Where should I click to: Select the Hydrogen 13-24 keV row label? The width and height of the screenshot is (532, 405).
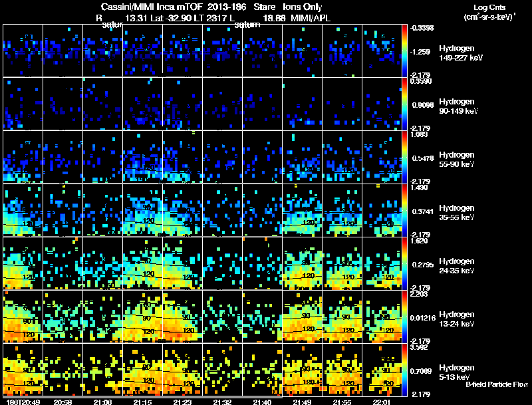[457, 319]
